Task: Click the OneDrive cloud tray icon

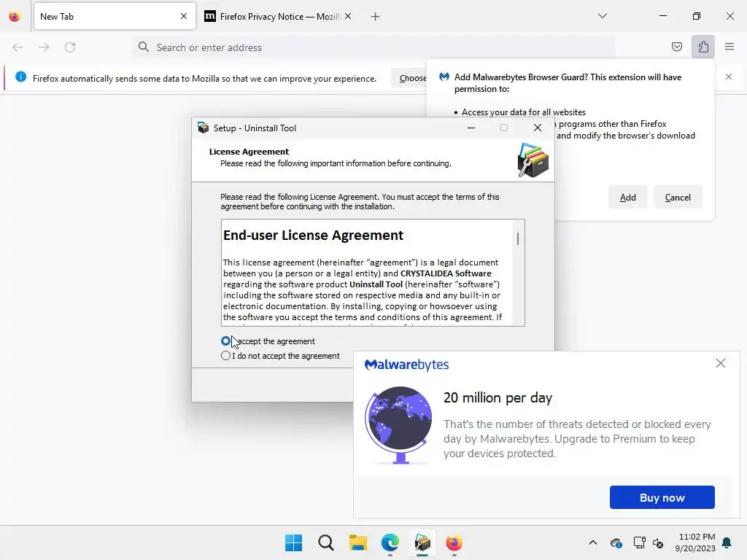Action: [616, 542]
